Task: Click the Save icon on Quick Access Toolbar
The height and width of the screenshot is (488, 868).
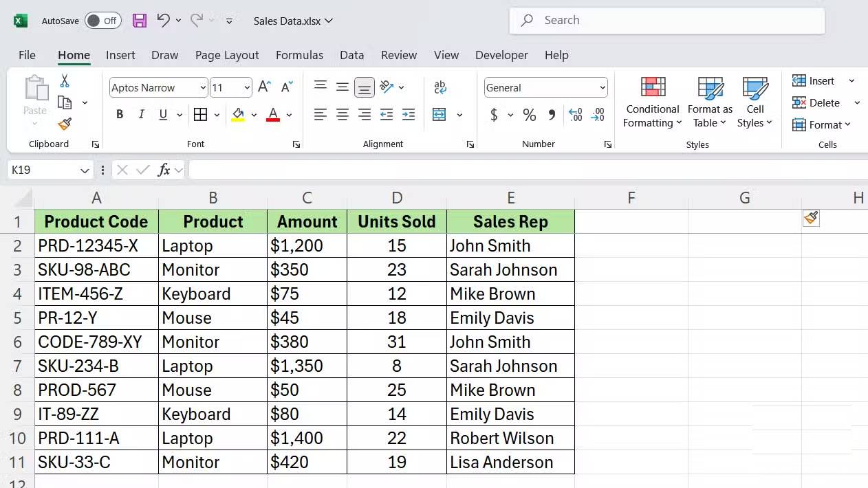Action: click(x=140, y=21)
